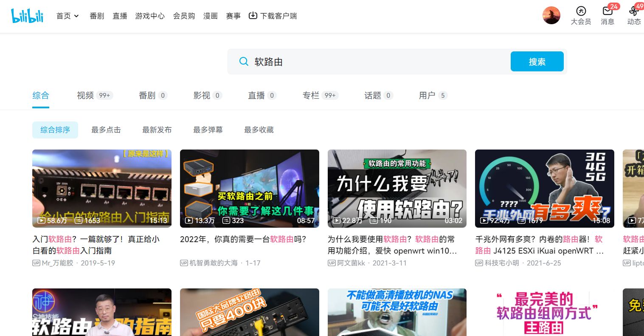The width and height of the screenshot is (644, 336).
Task: Click the bilibili logo
Action: click(27, 15)
